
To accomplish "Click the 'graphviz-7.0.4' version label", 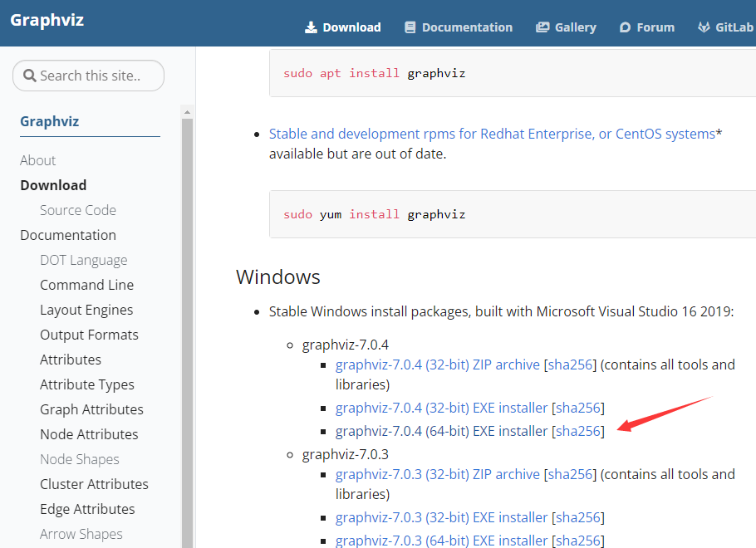I will coord(346,345).
